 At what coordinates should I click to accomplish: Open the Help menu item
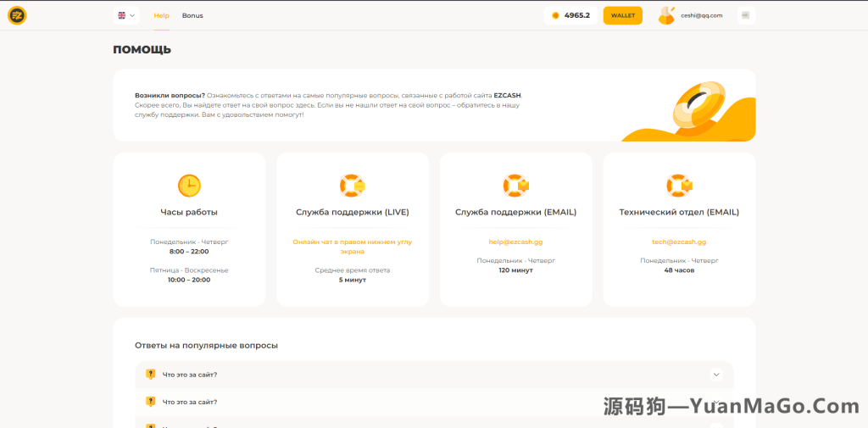[161, 15]
